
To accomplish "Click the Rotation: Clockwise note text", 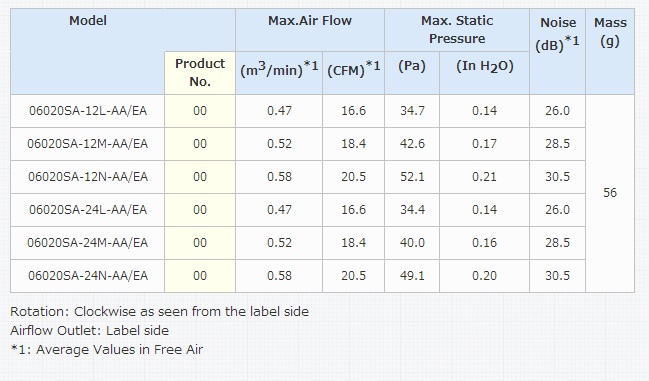I will coord(159,312).
